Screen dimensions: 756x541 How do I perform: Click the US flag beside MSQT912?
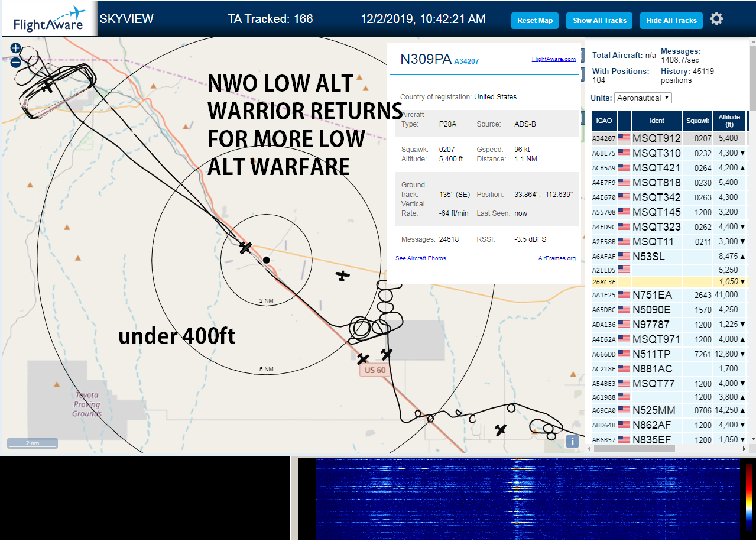tap(624, 138)
